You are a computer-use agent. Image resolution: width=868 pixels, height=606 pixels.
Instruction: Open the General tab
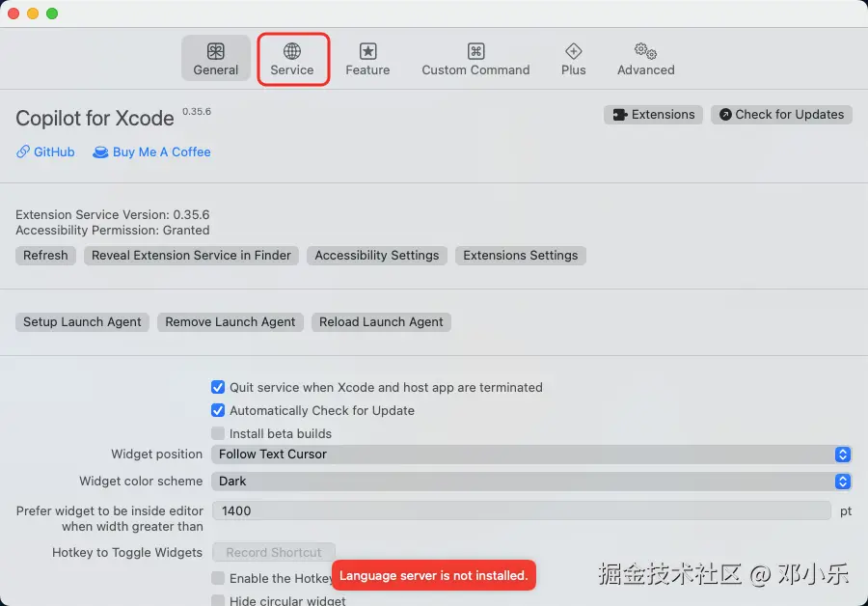215,58
